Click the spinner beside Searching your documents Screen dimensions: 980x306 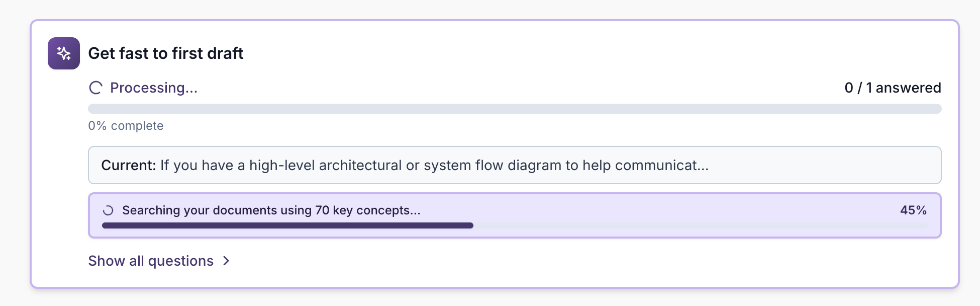tap(108, 210)
